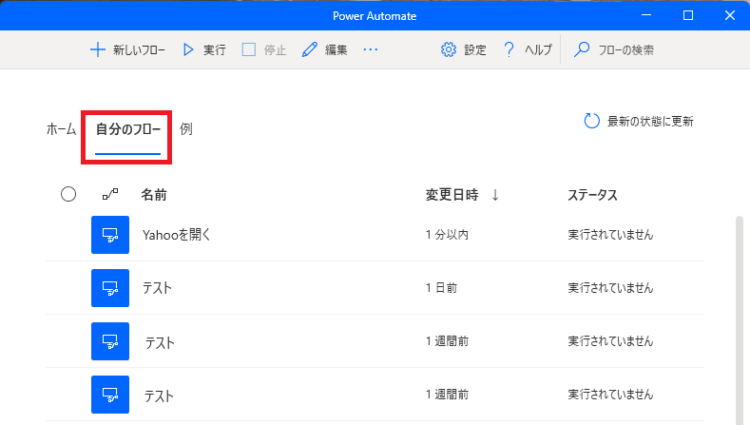Click 実行されていません in the 1 日前 row
This screenshot has height=425, width=750.
coord(610,288)
